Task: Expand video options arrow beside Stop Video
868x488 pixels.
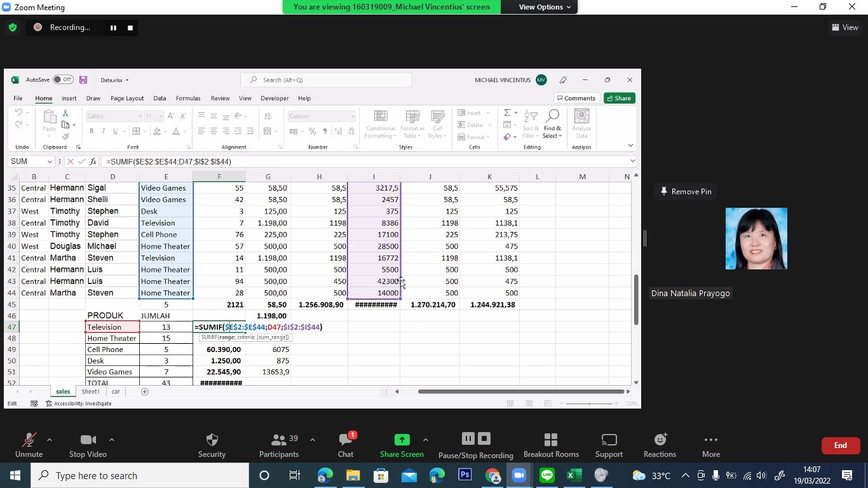Action: click(112, 440)
